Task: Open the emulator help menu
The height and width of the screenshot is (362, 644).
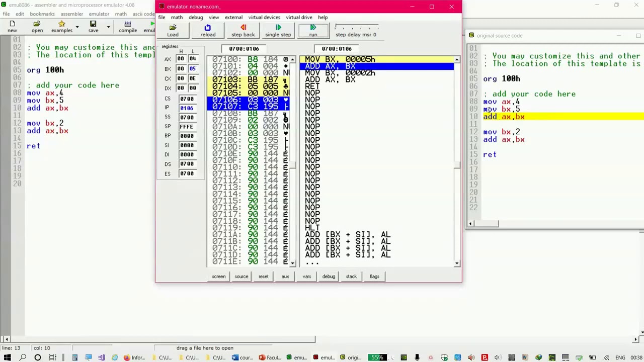Action: point(323,17)
